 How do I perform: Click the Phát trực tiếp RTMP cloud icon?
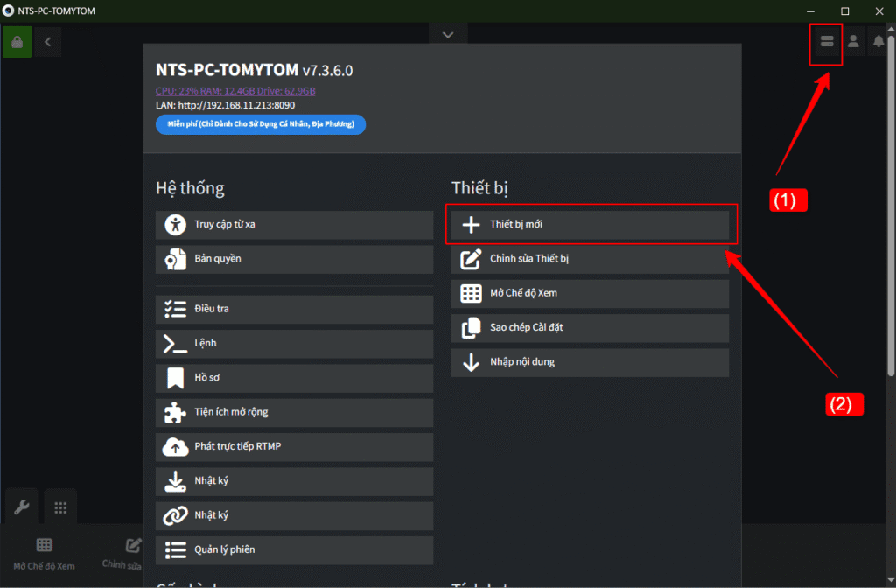pos(173,447)
